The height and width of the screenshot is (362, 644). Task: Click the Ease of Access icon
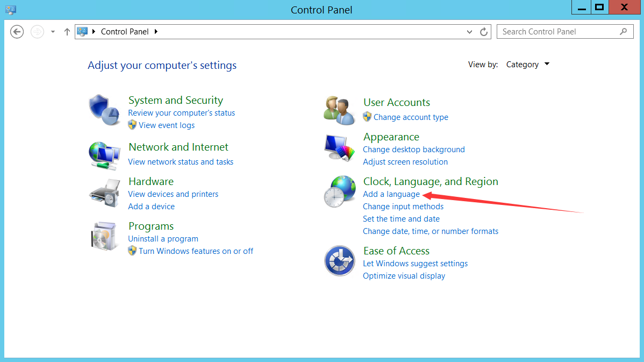(x=339, y=261)
